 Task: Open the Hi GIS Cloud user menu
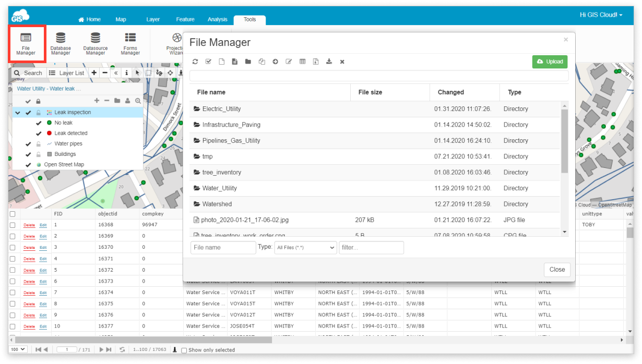[x=601, y=15]
